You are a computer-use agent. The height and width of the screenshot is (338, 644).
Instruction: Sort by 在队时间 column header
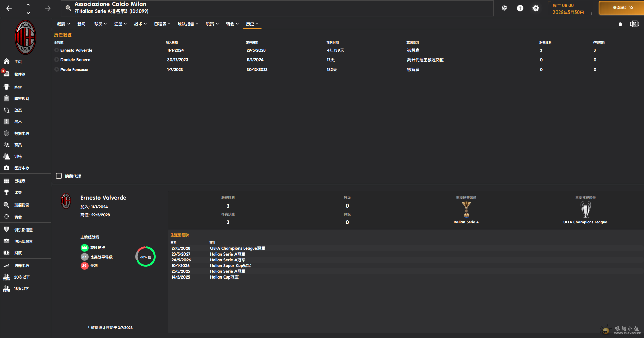coord(332,43)
